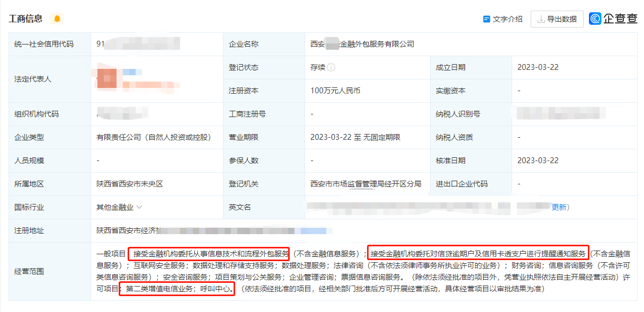Click the 统一社会信用代码 value starting with 91
Image resolution: width=644 pixels, height=312 pixels.
[x=101, y=44]
